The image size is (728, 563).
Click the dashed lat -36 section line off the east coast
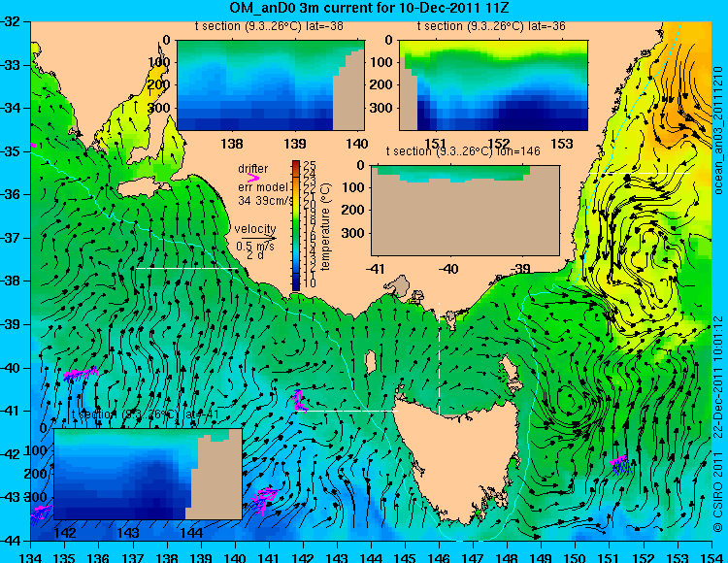pos(639,173)
